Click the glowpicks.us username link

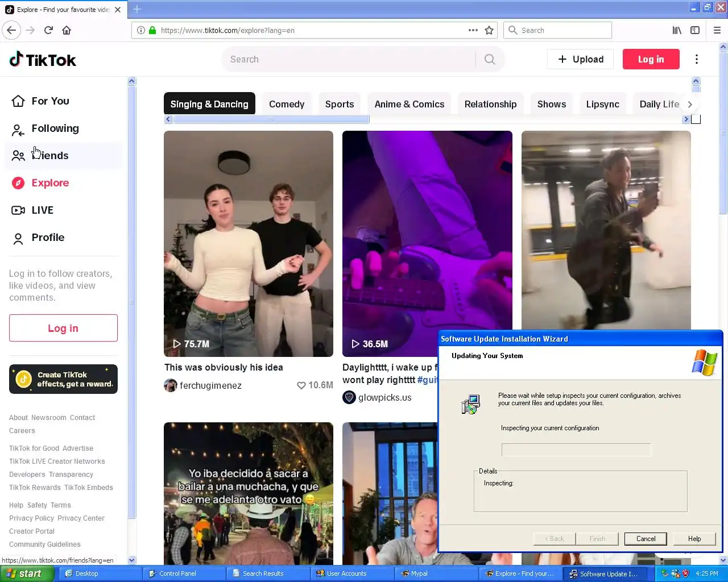coord(384,397)
